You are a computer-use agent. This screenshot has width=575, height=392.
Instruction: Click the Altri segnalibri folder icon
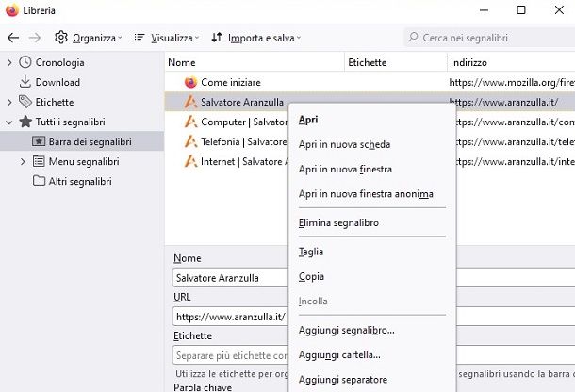(x=39, y=180)
